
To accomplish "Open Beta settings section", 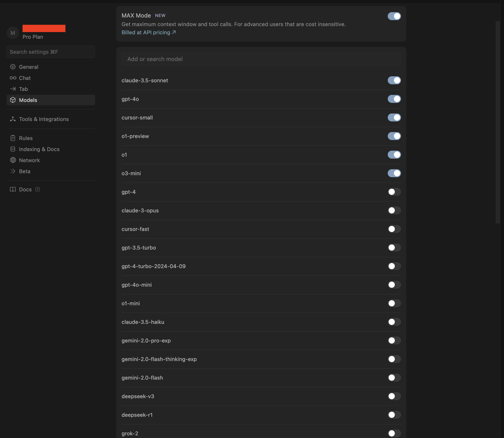I will tap(51, 171).
